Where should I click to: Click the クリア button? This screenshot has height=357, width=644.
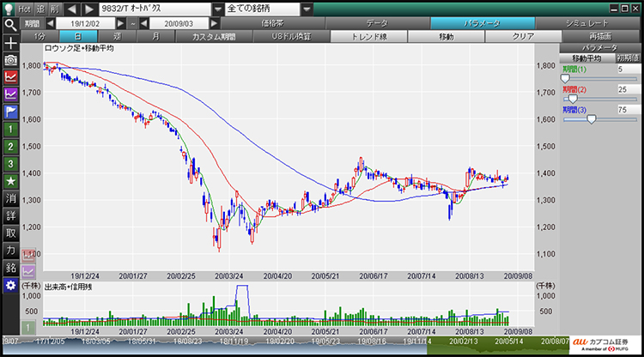[x=523, y=37]
